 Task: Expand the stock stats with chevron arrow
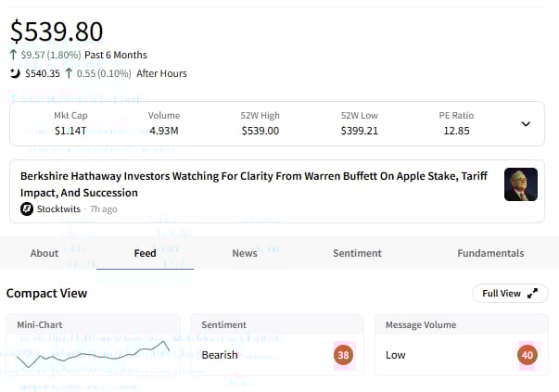tap(526, 124)
